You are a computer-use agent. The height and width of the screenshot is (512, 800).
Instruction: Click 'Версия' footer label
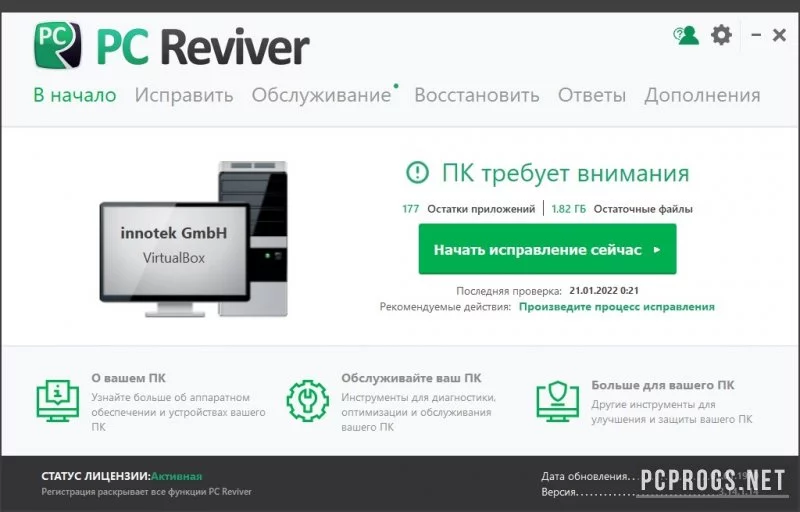tap(559, 493)
